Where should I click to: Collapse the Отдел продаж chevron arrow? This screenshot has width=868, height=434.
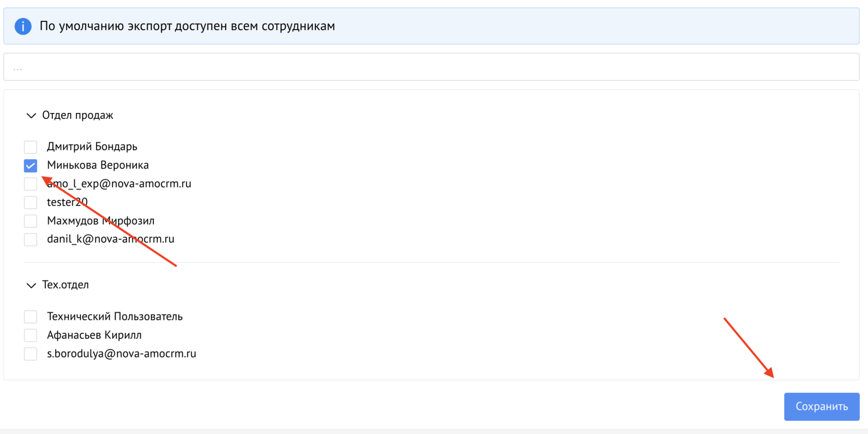click(x=31, y=115)
